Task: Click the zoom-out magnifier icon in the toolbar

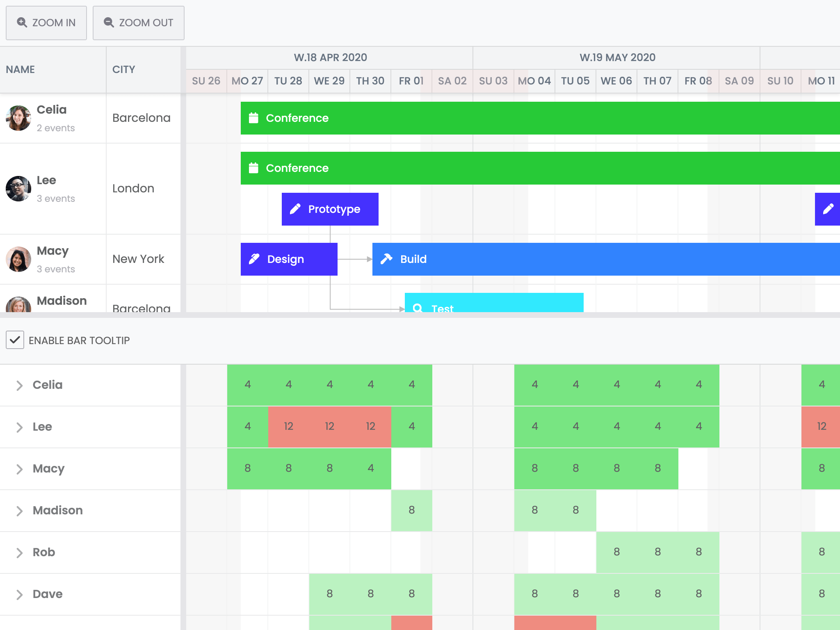Action: coord(109,22)
